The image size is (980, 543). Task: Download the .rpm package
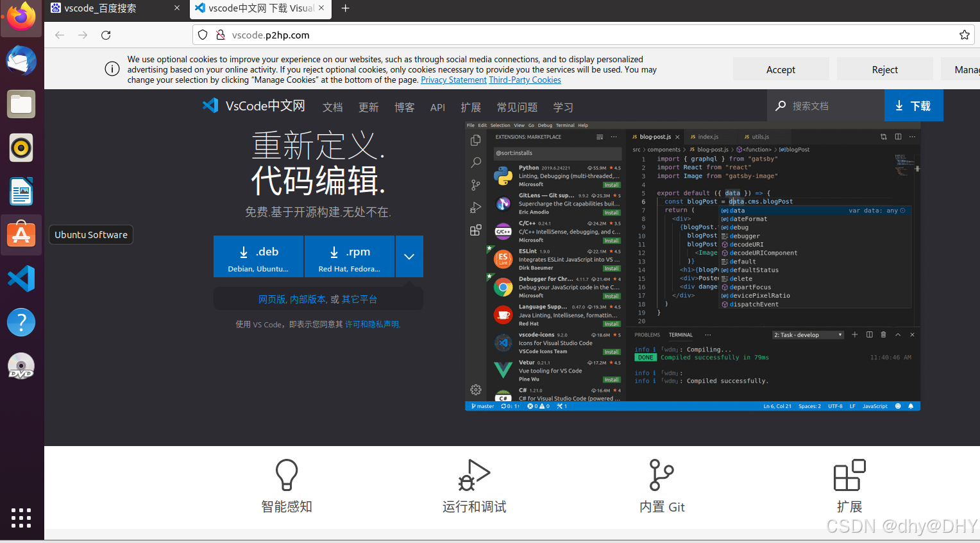(350, 257)
